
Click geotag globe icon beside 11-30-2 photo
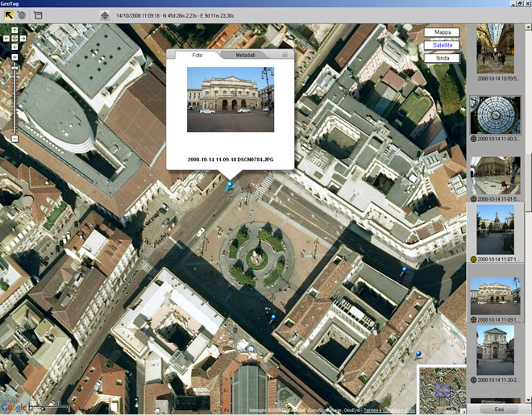pyautogui.click(x=474, y=381)
